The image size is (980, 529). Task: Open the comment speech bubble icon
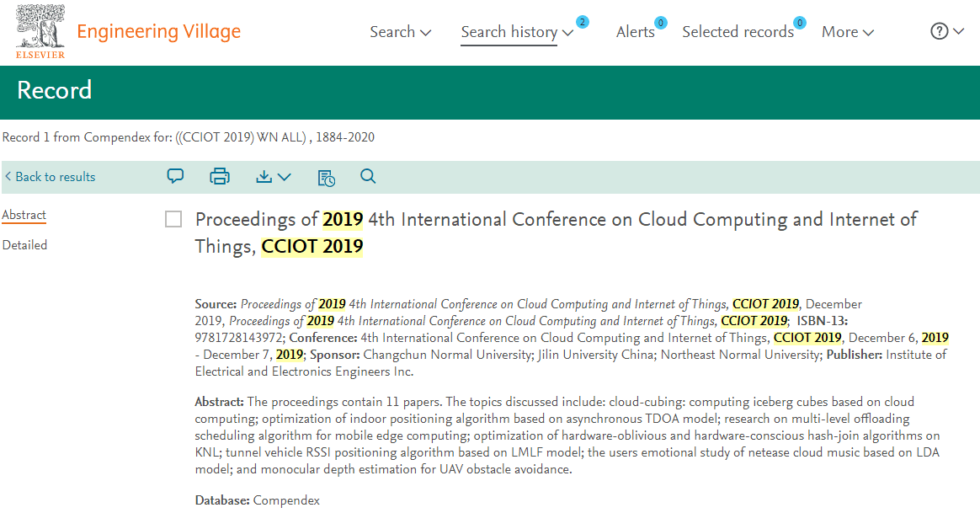(176, 176)
